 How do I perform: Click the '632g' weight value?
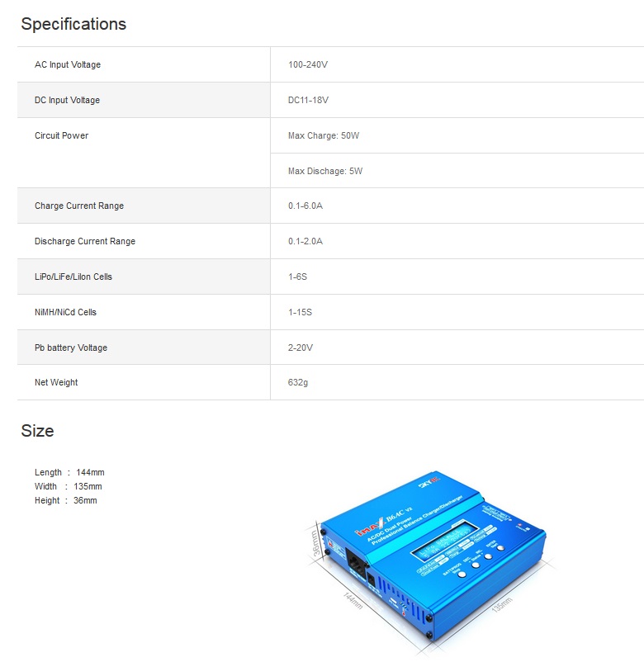(298, 382)
